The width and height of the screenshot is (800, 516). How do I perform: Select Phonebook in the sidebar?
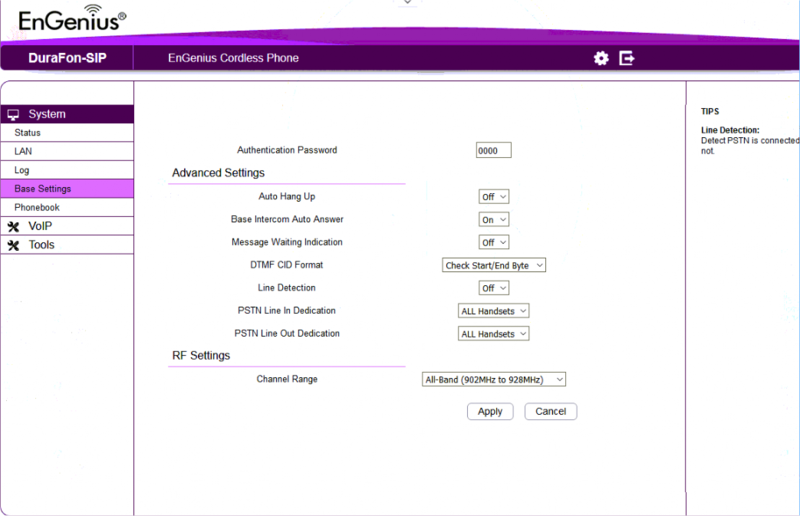coord(37,207)
